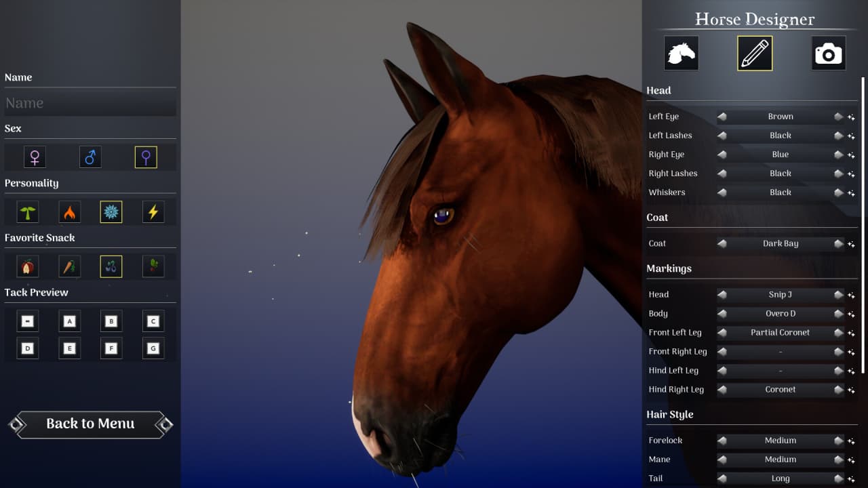Select Tack Preview option B

coord(111,321)
